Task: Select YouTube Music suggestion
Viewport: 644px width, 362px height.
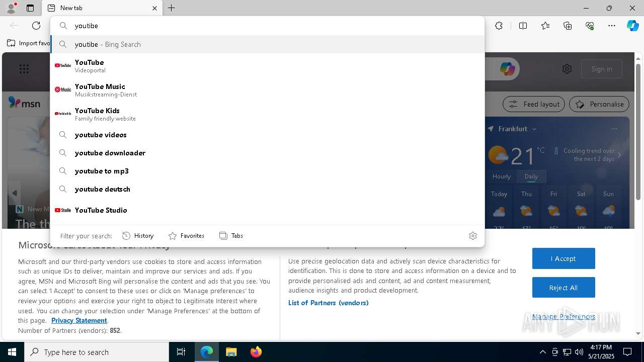Action: pyautogui.click(x=267, y=90)
